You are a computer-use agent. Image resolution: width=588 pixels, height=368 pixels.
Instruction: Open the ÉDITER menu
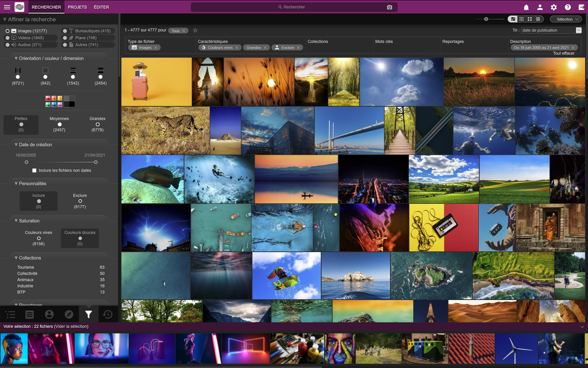tap(101, 7)
